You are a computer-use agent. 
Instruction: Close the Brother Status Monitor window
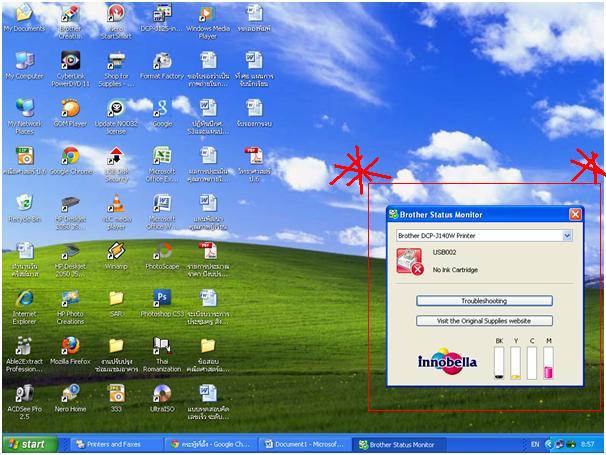pyautogui.click(x=575, y=214)
